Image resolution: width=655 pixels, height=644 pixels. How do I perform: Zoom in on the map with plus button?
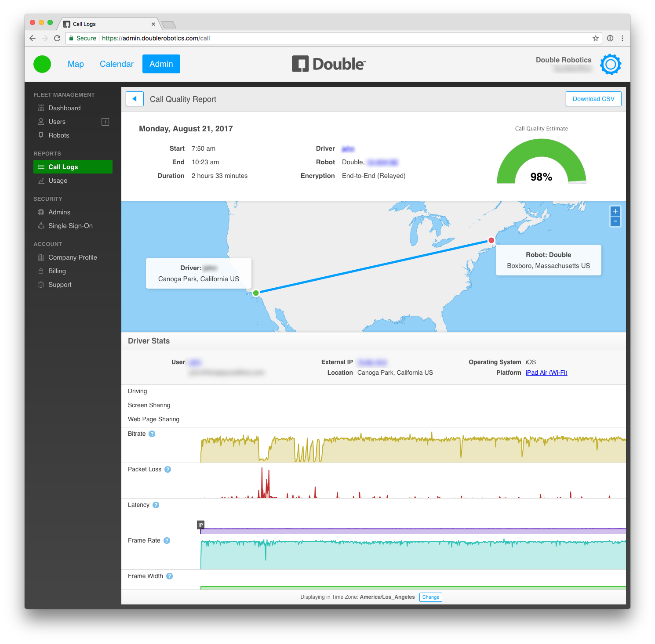click(x=615, y=211)
